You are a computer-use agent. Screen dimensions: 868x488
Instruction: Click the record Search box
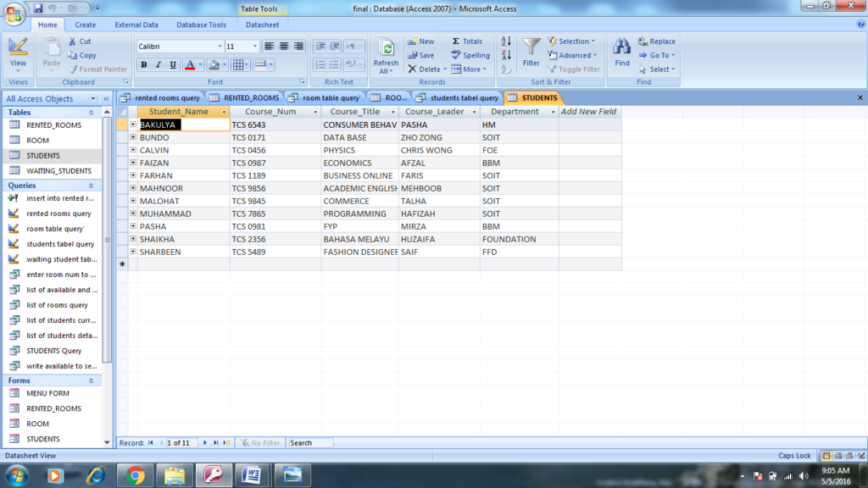(x=310, y=443)
